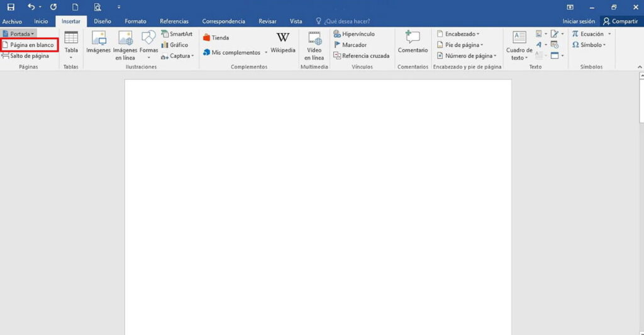Switch to the Inicio tab
The width and height of the screenshot is (644, 335).
pos(41,21)
